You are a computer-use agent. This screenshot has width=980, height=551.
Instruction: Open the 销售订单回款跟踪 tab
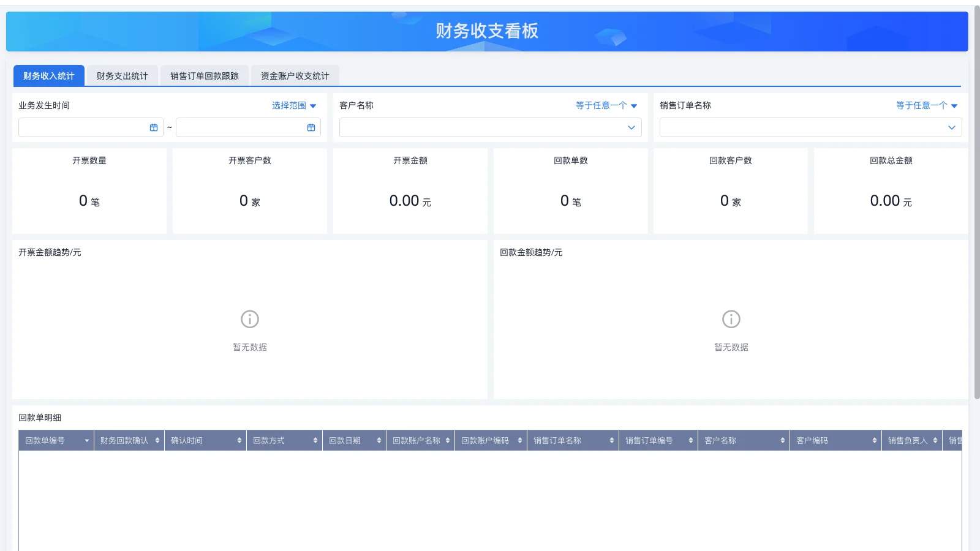coord(205,75)
